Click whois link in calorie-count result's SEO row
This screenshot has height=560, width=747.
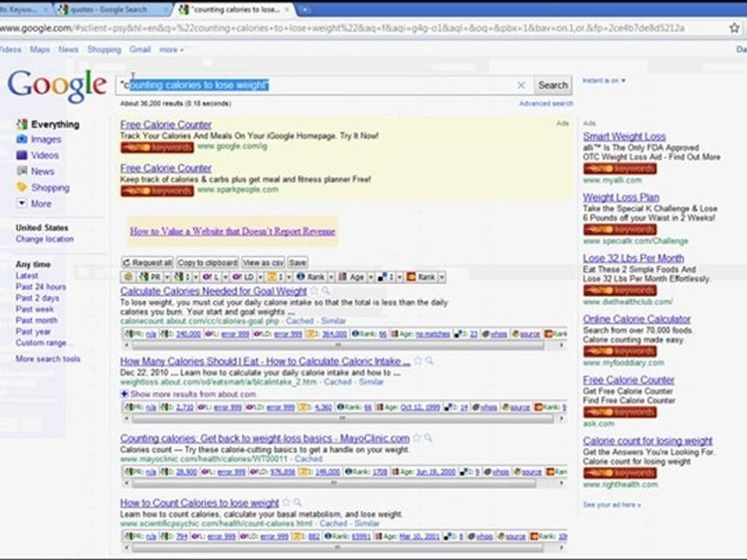point(498,334)
